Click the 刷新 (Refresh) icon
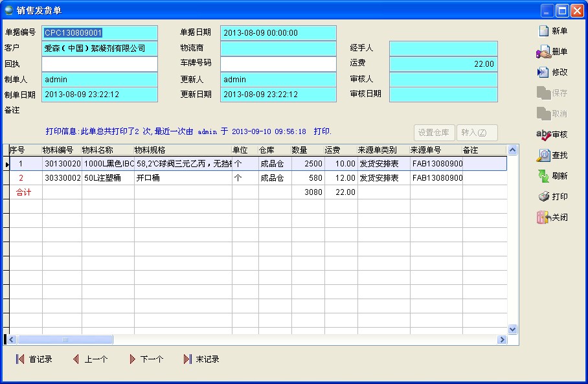 543,176
